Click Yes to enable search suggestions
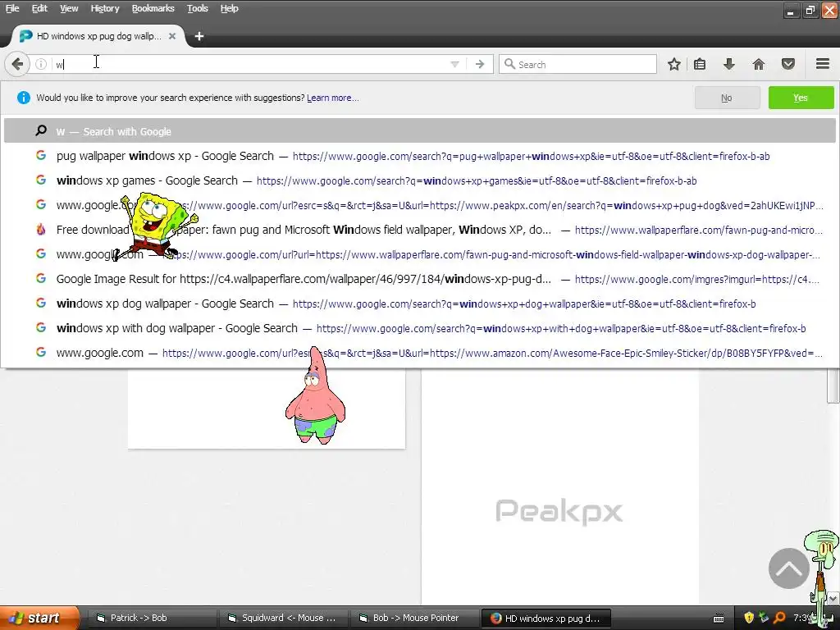840x630 pixels. (x=801, y=98)
